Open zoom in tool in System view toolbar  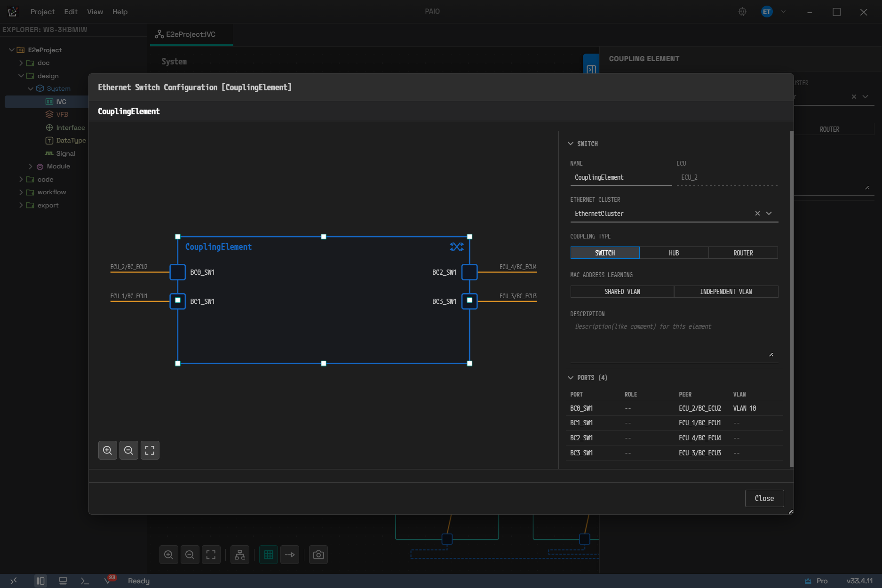tap(168, 555)
